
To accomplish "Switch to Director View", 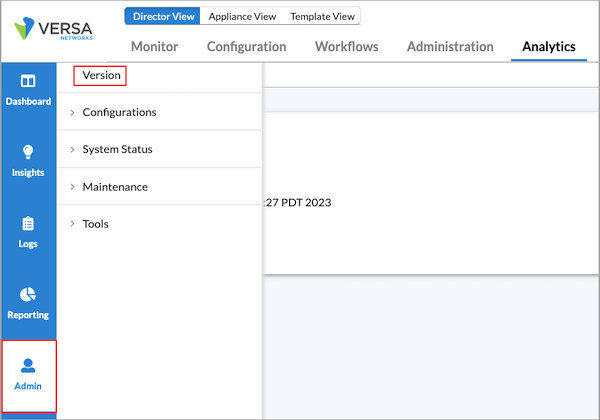I will coord(163,17).
